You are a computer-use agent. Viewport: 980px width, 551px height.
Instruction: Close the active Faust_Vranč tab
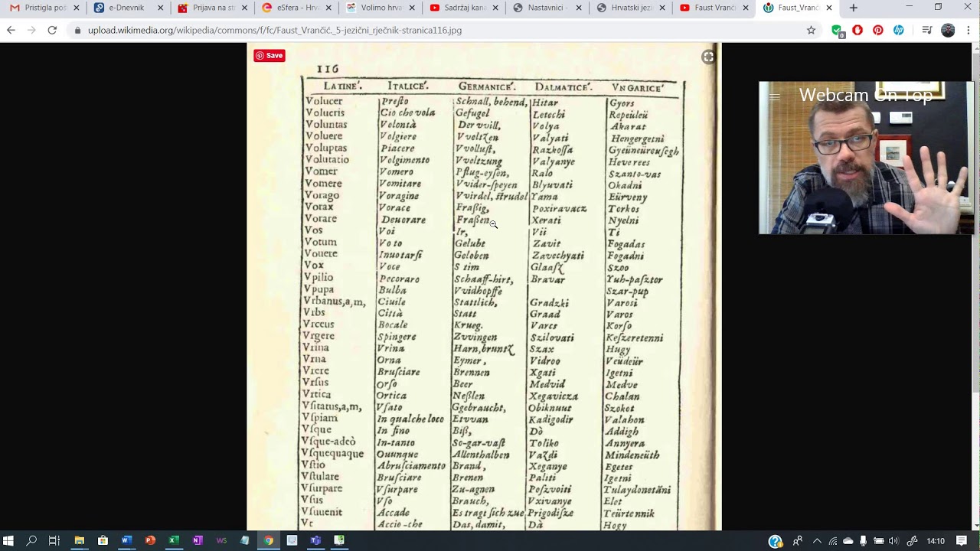point(829,8)
